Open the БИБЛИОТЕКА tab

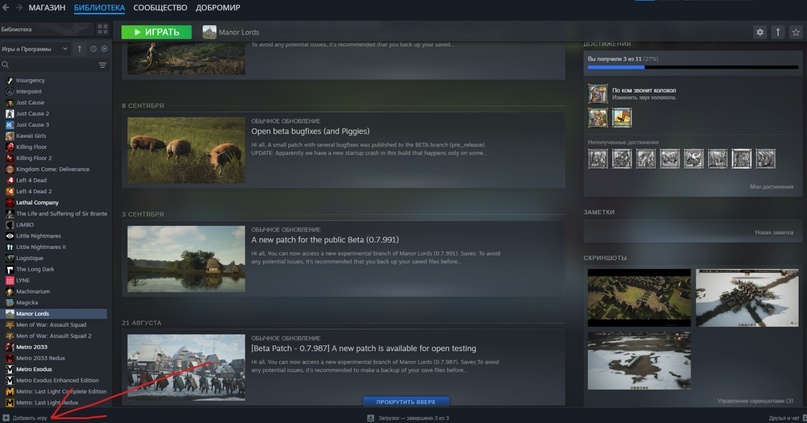(99, 8)
